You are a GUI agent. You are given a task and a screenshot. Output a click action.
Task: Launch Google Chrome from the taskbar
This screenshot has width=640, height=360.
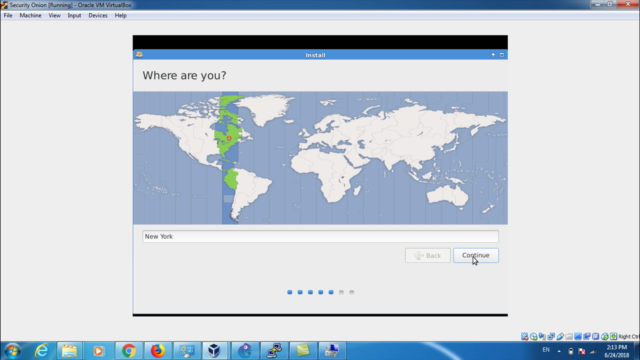tap(128, 351)
